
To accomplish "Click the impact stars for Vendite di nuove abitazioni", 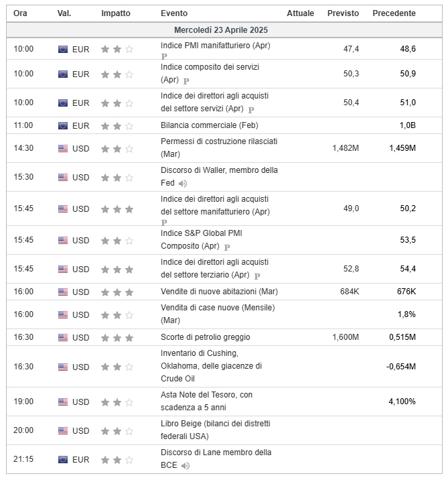I will point(117,292).
